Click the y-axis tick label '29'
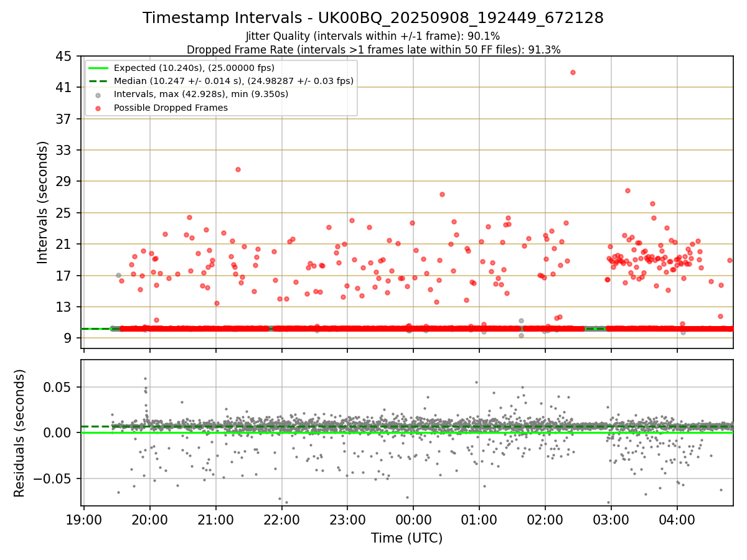 click(x=63, y=182)
